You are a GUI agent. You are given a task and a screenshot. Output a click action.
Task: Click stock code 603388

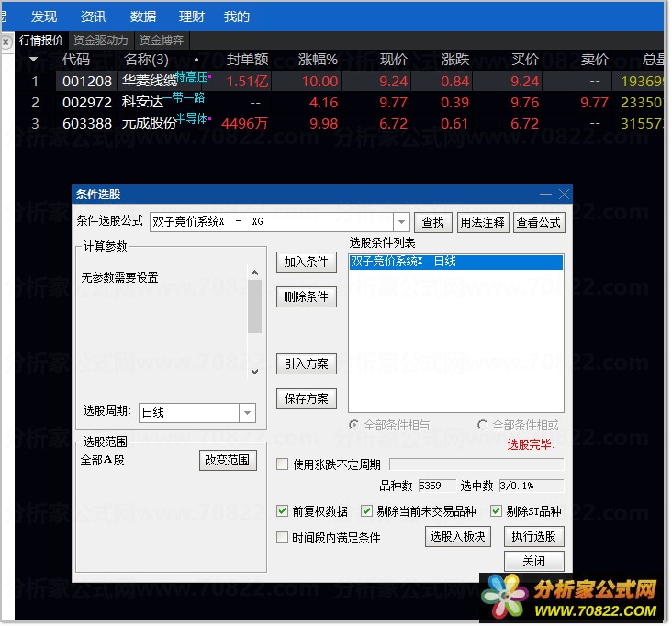tap(87, 123)
